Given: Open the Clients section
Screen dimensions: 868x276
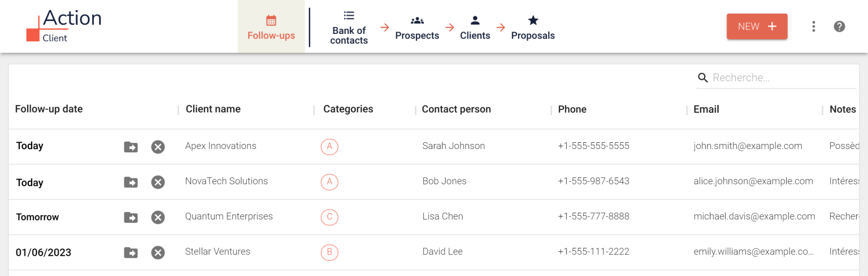Looking at the screenshot, I should [x=475, y=28].
